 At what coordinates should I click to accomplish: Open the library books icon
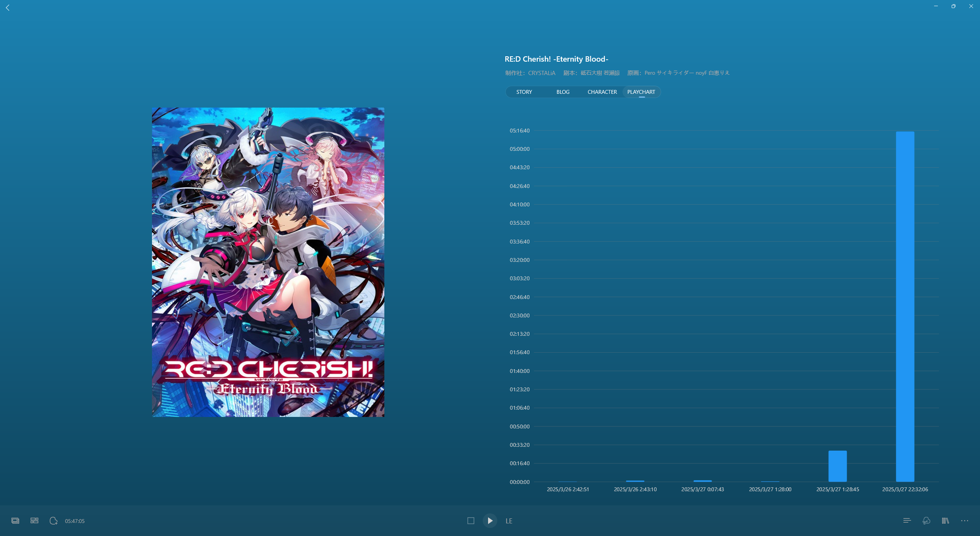pos(946,521)
